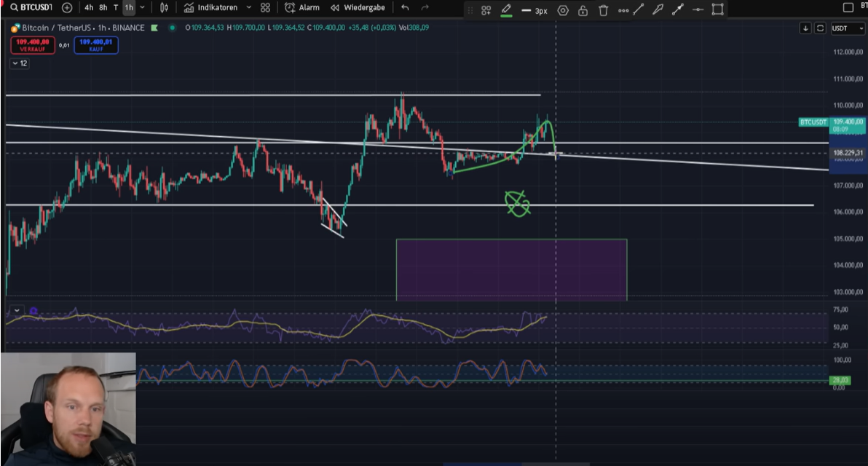The image size is (868, 466).
Task: Click the green market status dot
Action: [x=173, y=28]
